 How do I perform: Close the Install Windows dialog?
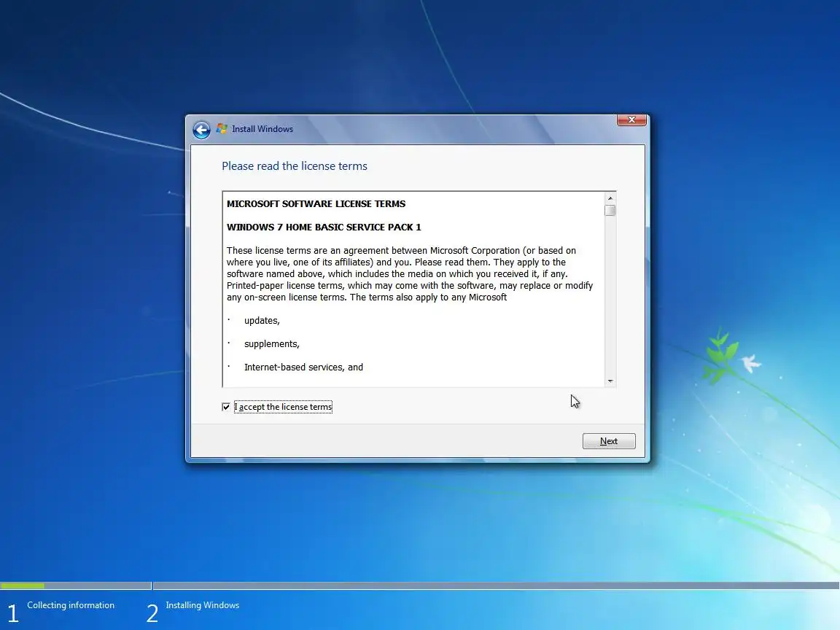tap(631, 120)
